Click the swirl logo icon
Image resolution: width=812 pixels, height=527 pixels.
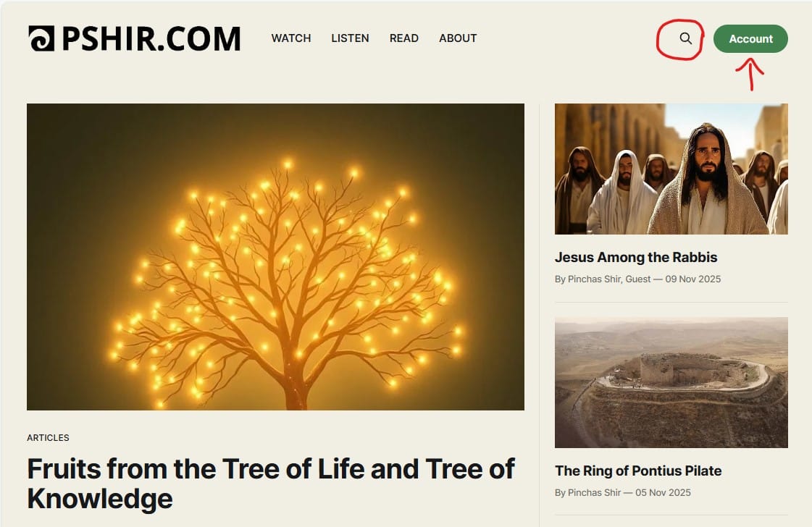(x=41, y=39)
